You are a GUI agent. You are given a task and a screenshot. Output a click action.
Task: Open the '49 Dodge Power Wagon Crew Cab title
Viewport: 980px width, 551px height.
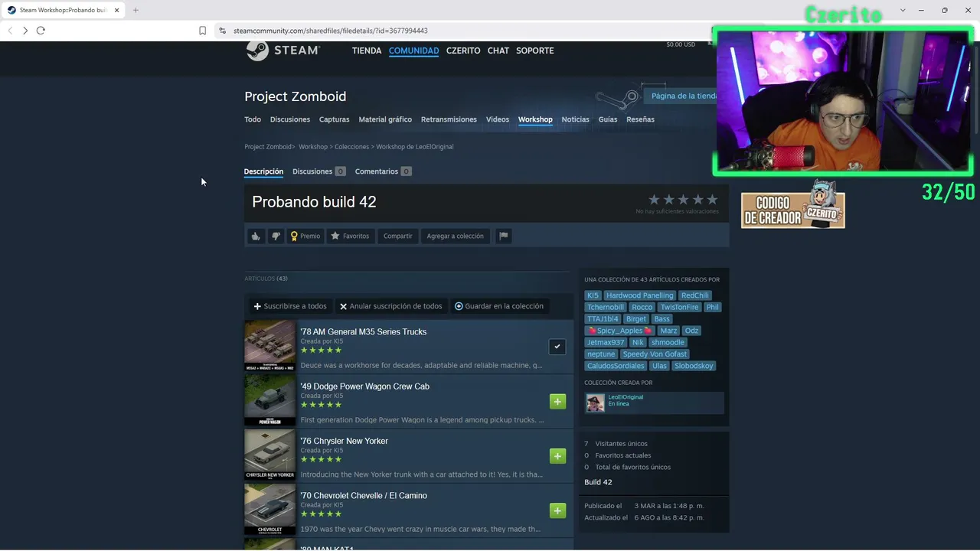(x=365, y=386)
